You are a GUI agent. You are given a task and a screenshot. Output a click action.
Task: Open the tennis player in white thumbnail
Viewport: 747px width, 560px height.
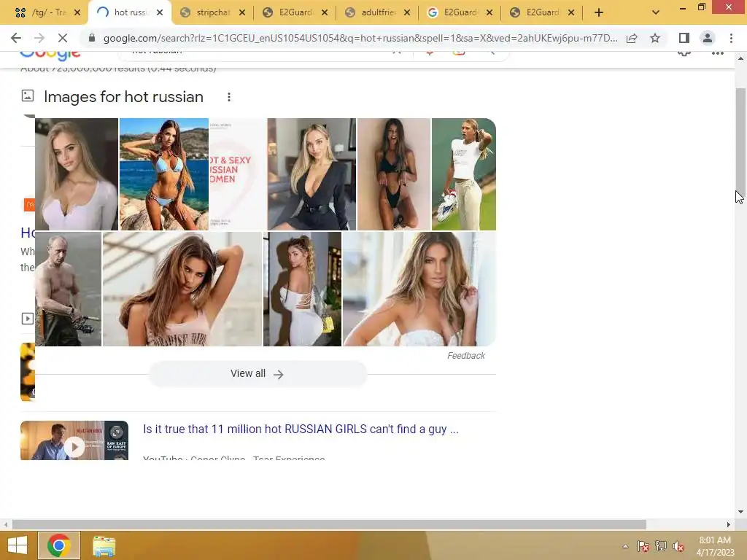point(463,174)
